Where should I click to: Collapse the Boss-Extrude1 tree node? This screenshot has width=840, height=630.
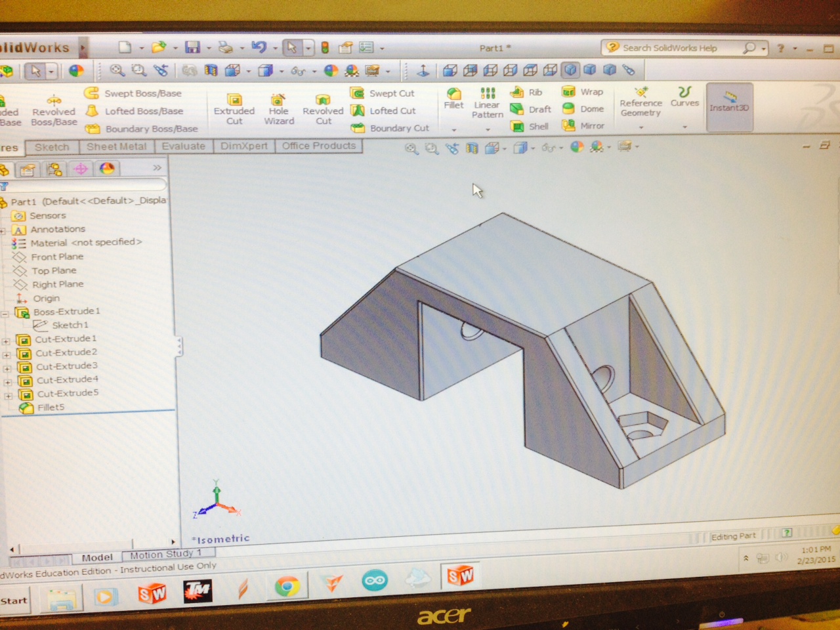point(5,314)
